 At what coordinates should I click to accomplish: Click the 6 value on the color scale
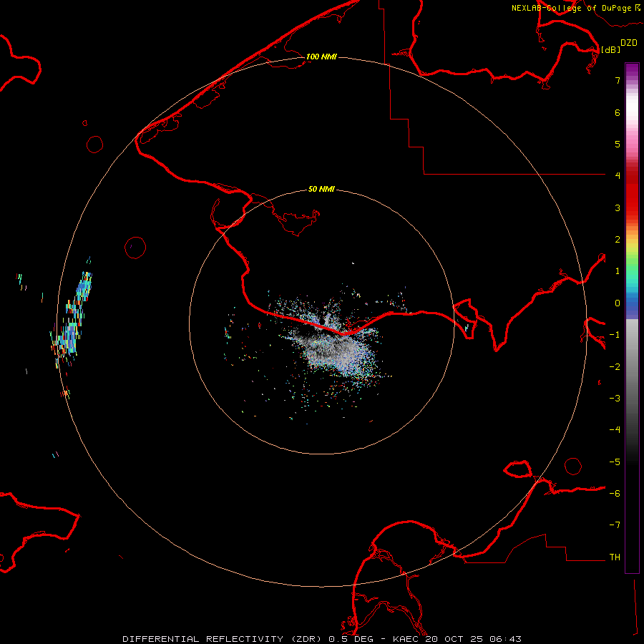[618, 112]
